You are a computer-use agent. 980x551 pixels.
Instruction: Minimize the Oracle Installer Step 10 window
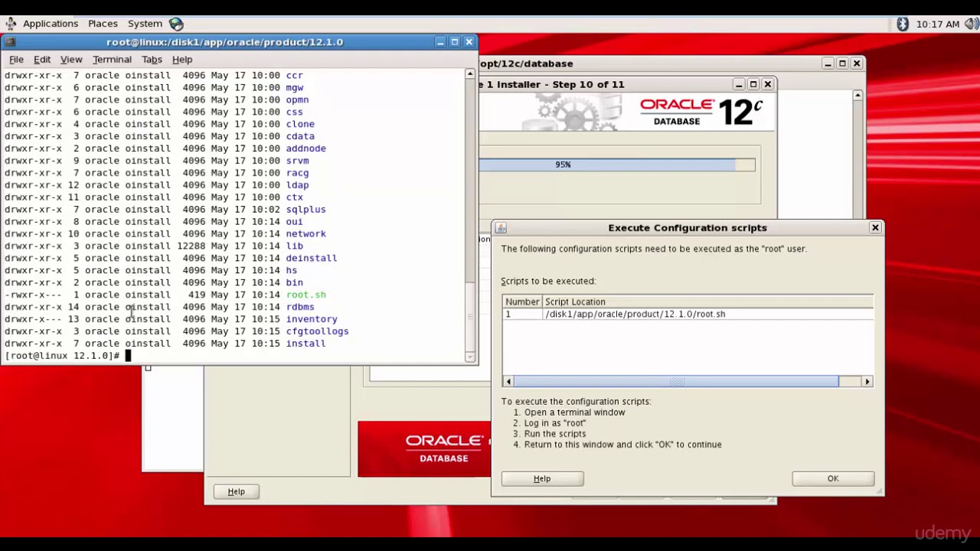[739, 84]
